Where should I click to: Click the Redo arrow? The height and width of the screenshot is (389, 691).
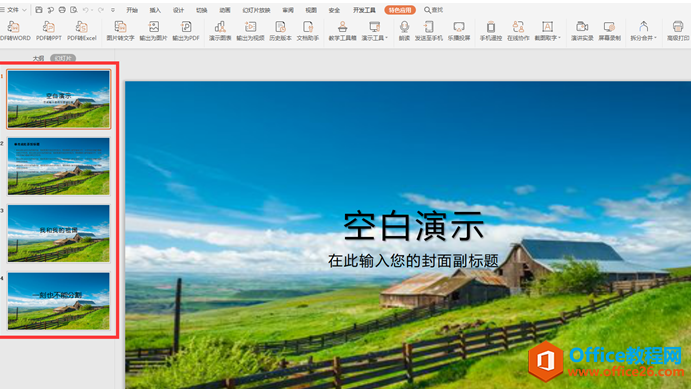tap(101, 10)
